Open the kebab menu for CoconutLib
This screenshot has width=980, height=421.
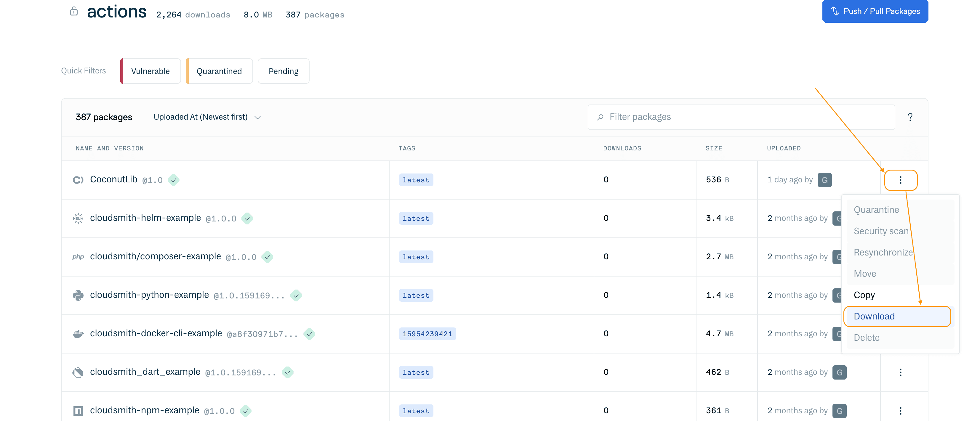pos(901,180)
